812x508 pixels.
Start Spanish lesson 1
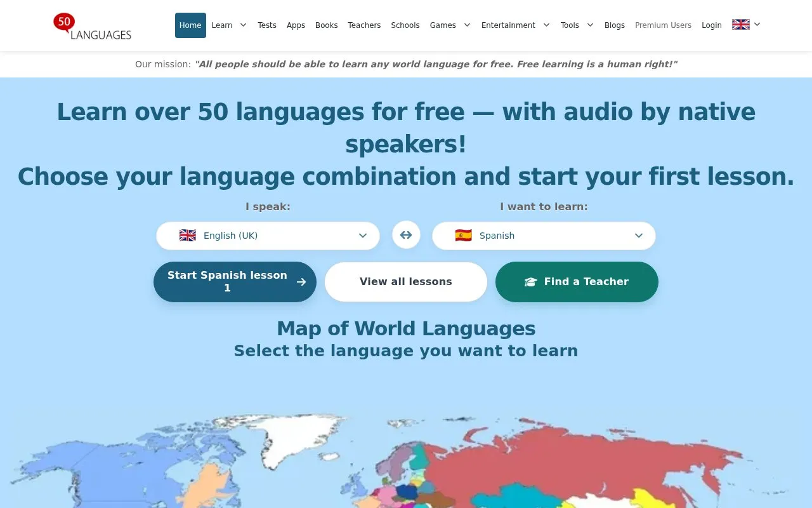[235, 282]
